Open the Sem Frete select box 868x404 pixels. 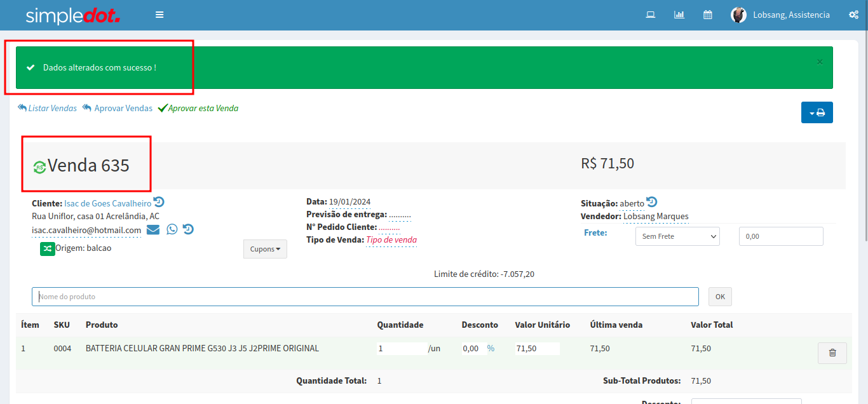coord(677,236)
